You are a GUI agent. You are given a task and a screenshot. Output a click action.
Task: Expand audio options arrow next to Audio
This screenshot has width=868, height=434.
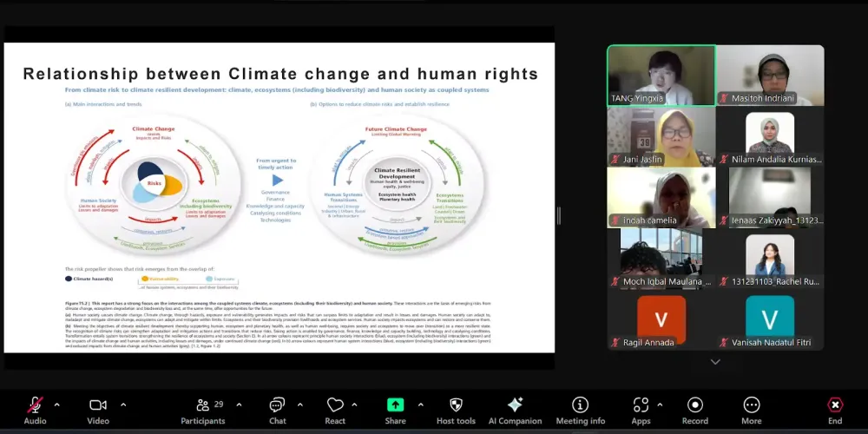pyautogui.click(x=57, y=404)
